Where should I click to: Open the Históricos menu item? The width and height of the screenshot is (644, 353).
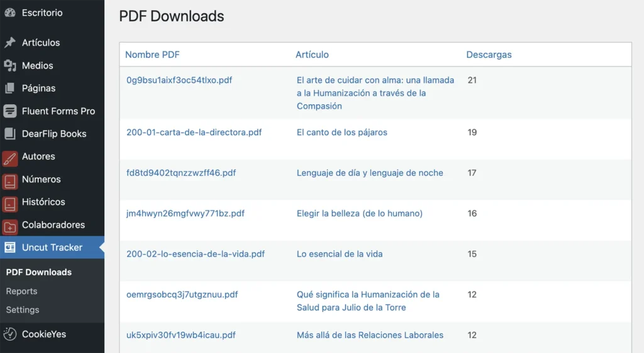43,202
